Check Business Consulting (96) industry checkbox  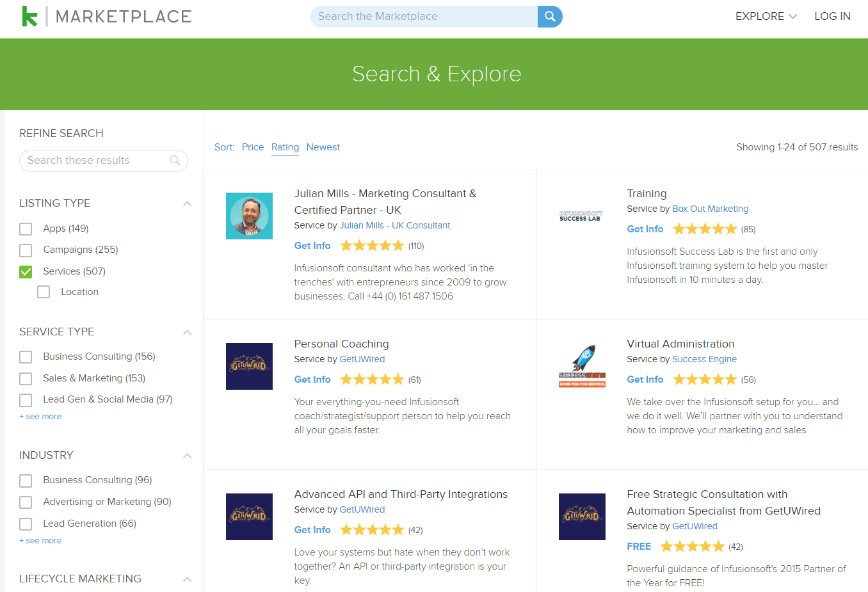pyautogui.click(x=26, y=481)
